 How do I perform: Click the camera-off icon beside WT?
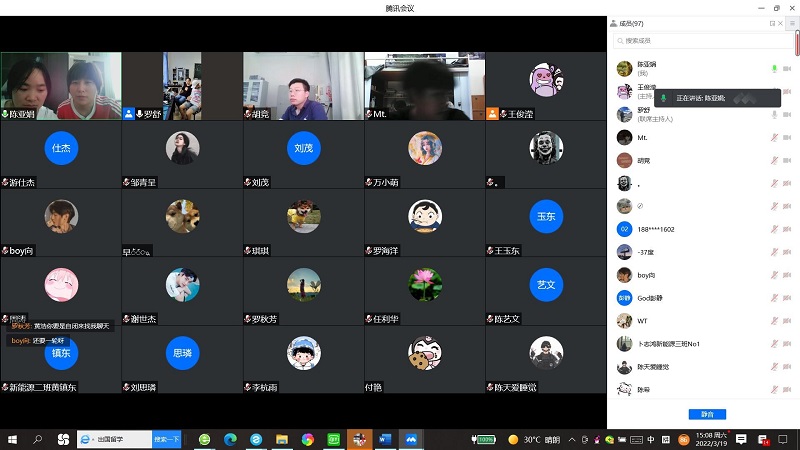786,321
